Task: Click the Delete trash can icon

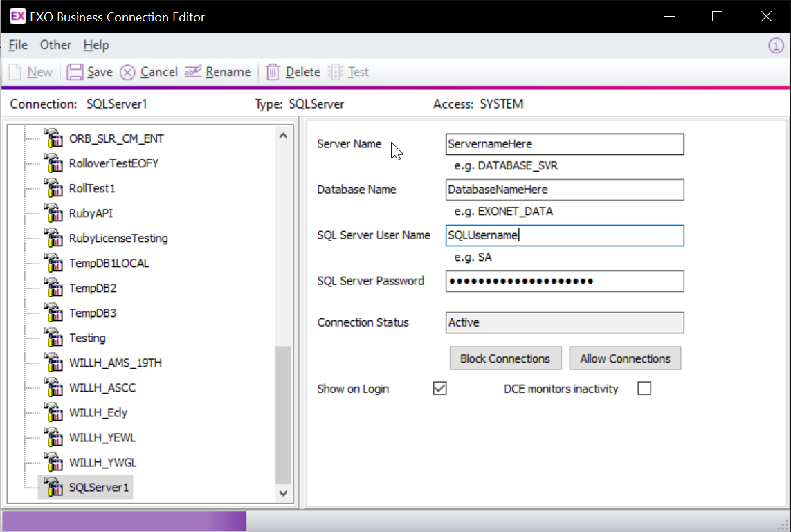Action: tap(273, 72)
